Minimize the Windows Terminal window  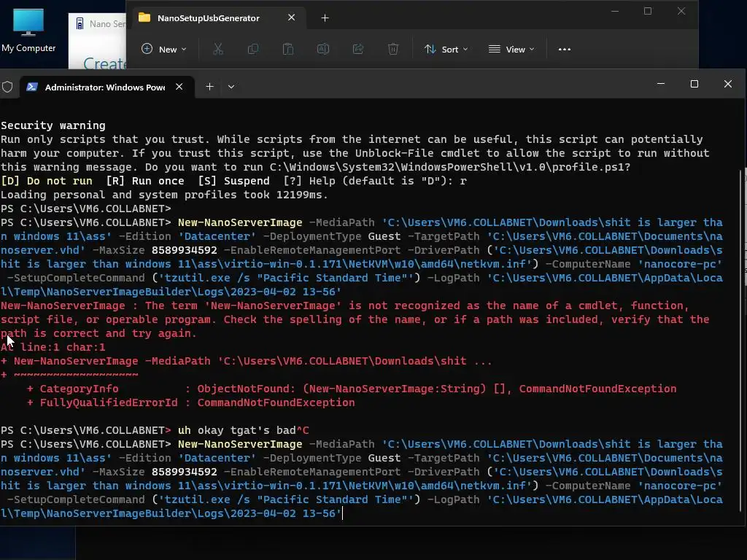click(661, 84)
